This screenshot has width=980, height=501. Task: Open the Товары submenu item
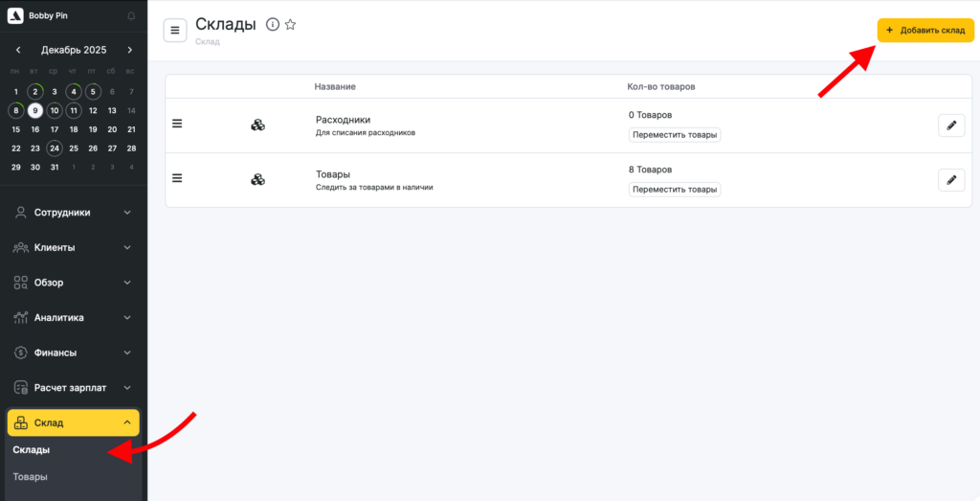(30, 476)
